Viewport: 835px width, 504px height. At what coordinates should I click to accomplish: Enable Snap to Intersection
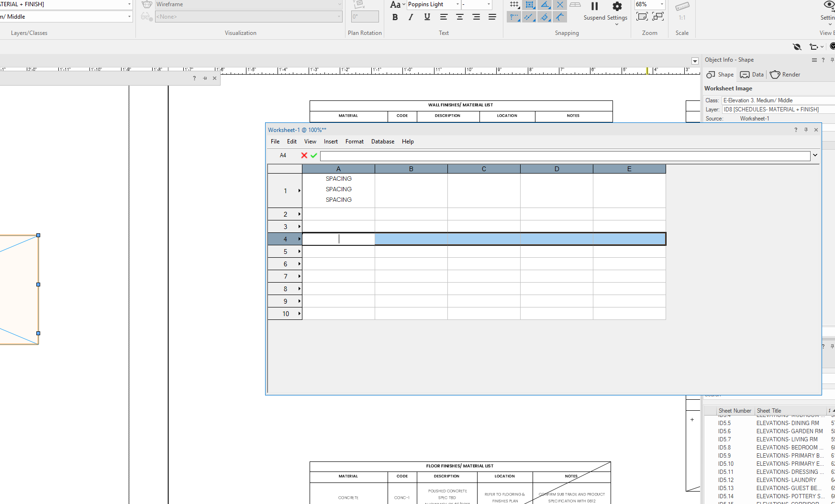click(x=560, y=5)
